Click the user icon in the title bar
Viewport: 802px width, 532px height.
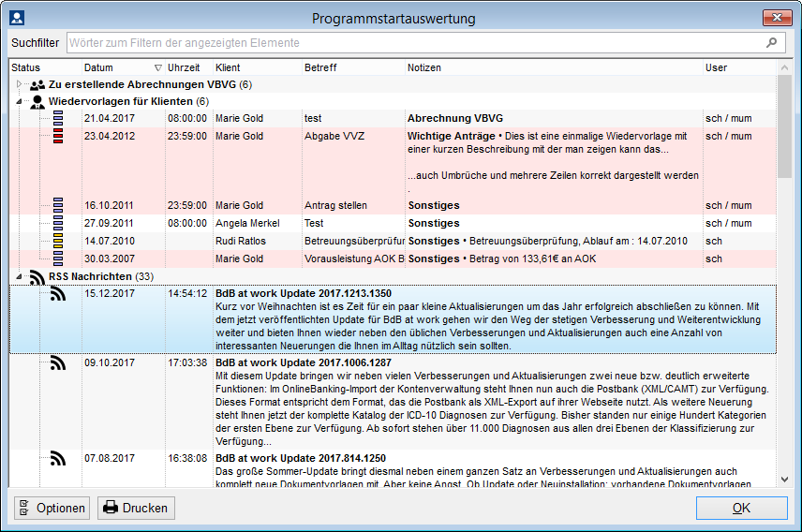click(x=17, y=18)
